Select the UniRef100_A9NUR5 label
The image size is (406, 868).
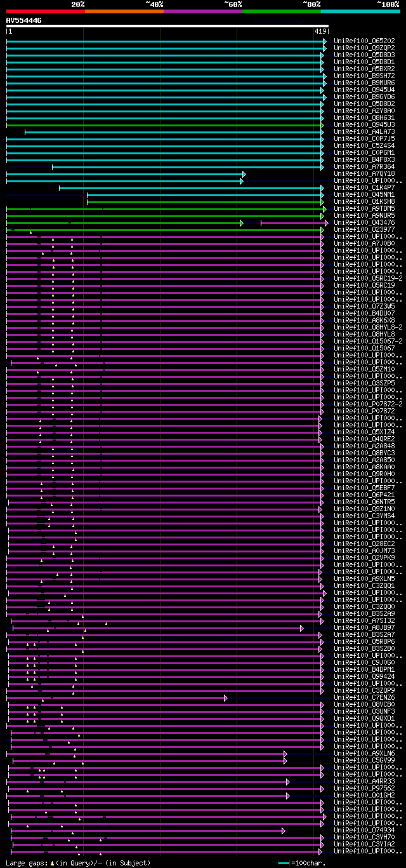coord(364,215)
